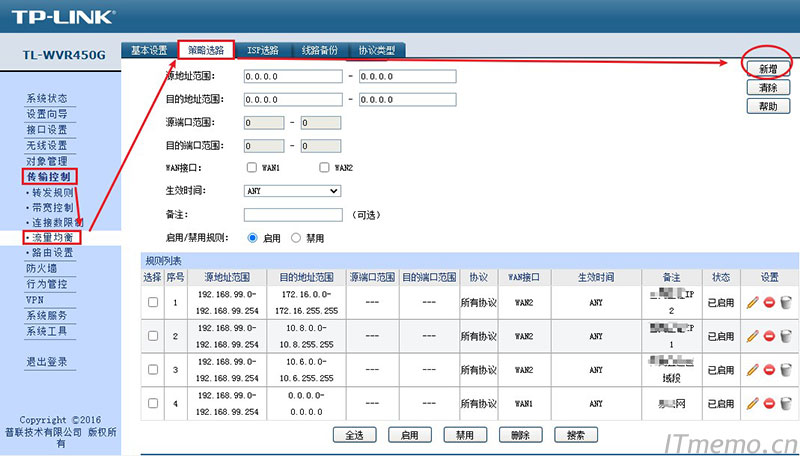Edit rule 2 with the pencil icon
Viewport: 800px width, 456px height.
[x=753, y=336]
